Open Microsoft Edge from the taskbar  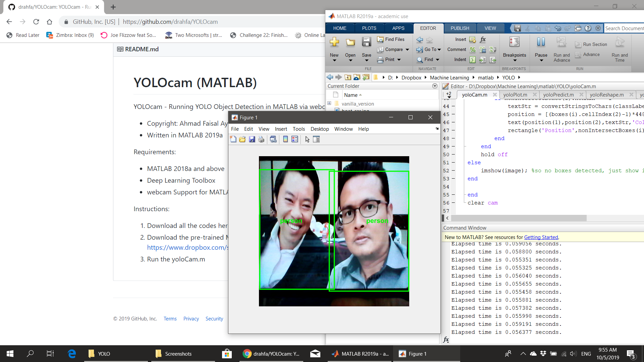click(72, 354)
